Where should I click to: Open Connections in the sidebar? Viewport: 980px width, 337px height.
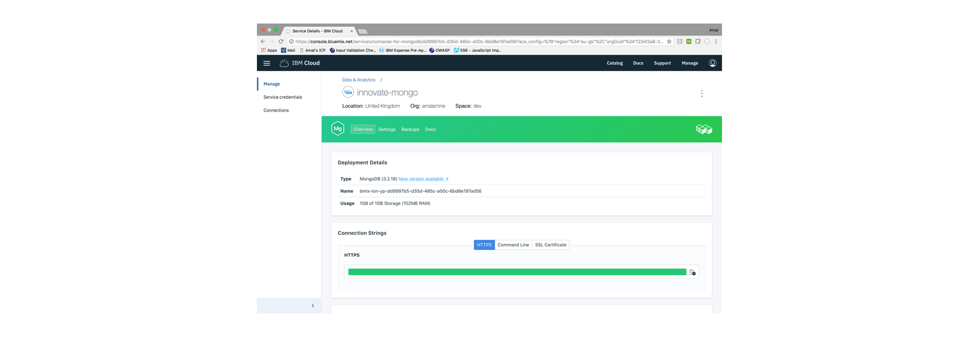tap(276, 110)
